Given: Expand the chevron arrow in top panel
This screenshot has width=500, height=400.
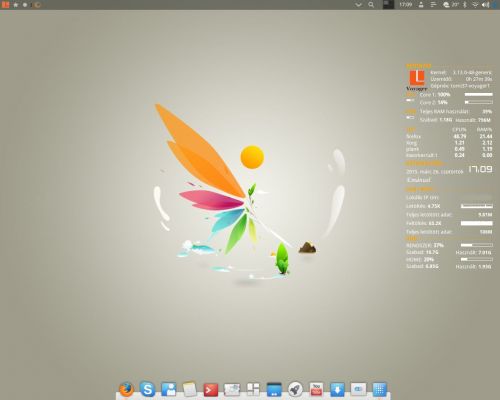Looking at the screenshot, I should tap(358, 5).
